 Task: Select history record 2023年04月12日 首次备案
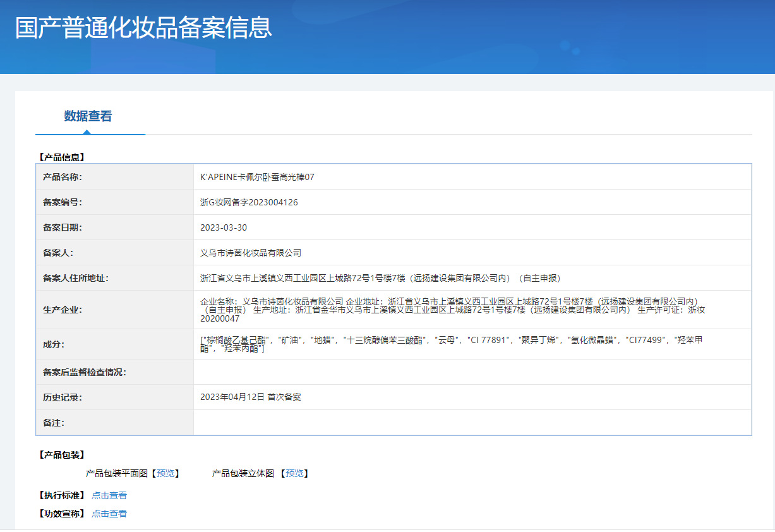pyautogui.click(x=251, y=397)
